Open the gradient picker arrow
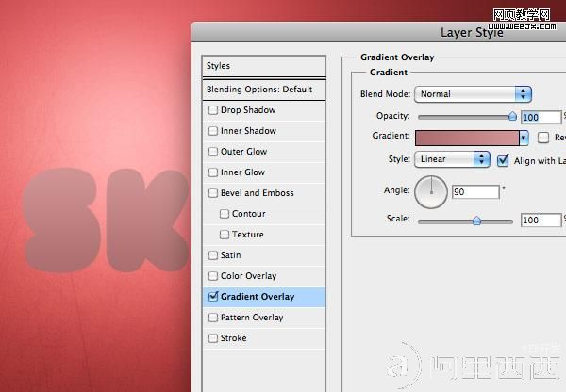566x392 pixels. 524,138
